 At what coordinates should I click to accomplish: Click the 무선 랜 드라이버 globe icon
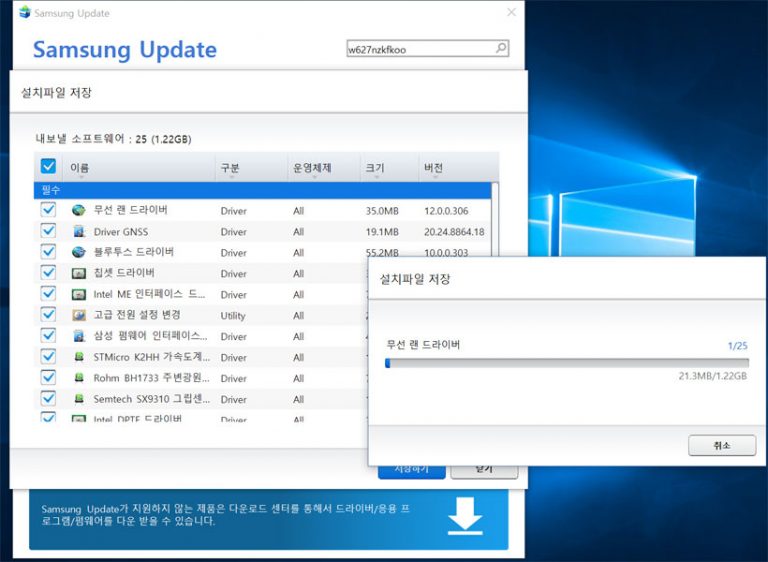[x=78, y=210]
